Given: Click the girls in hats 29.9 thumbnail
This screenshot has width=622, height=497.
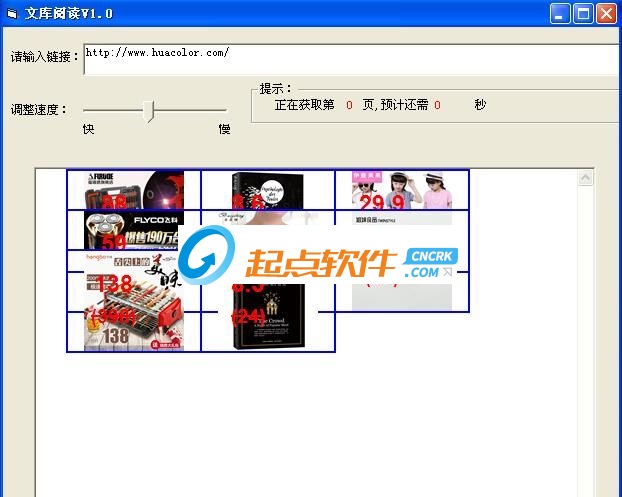Looking at the screenshot, I should (x=402, y=190).
